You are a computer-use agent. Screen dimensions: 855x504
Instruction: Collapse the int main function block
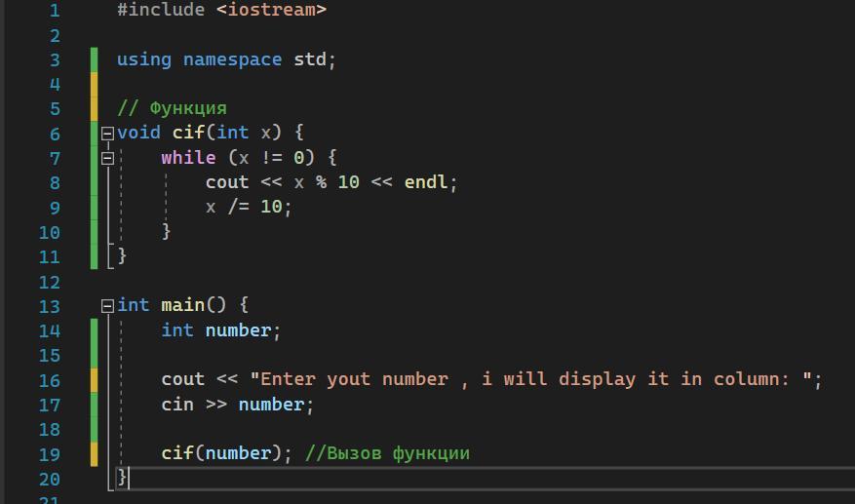coord(107,305)
